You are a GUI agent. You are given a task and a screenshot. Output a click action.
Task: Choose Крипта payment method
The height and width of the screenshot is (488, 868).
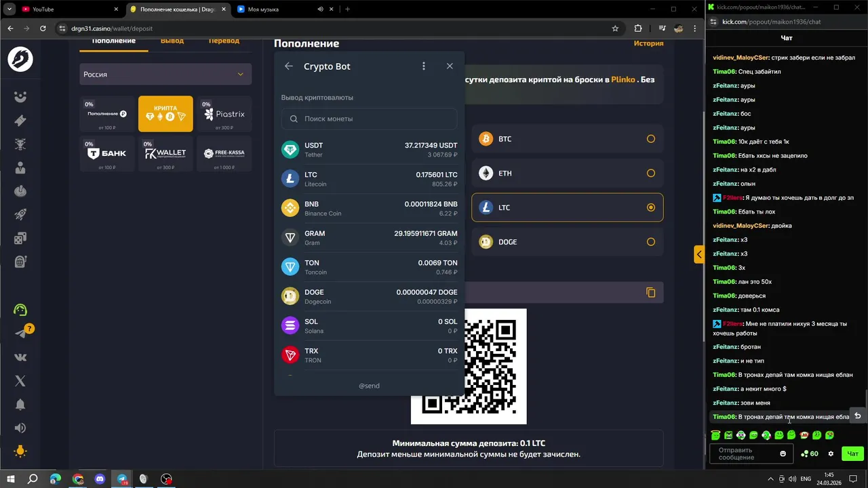(x=165, y=114)
